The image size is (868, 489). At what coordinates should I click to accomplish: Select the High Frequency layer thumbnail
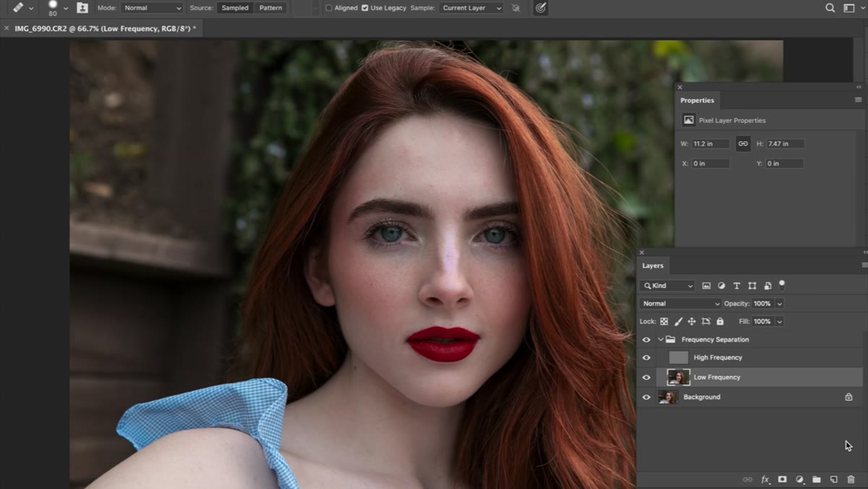[678, 357]
